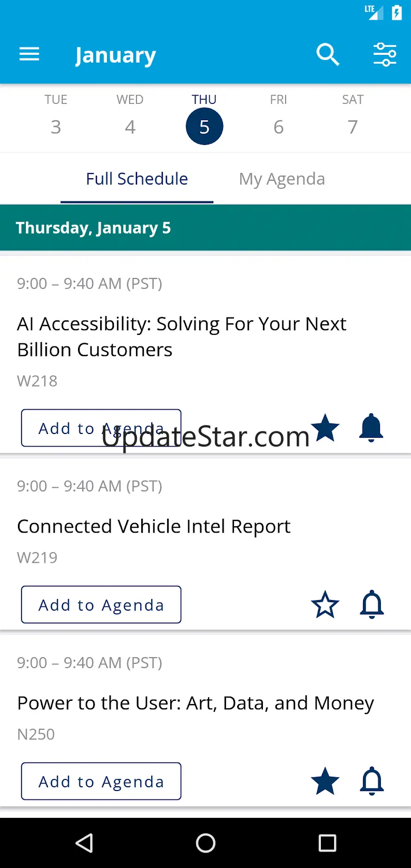Select Tuesday the 3rd in date strip

point(56,119)
